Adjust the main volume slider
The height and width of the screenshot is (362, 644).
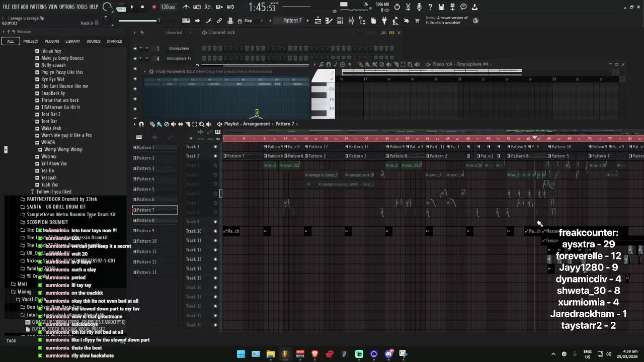(139, 21)
